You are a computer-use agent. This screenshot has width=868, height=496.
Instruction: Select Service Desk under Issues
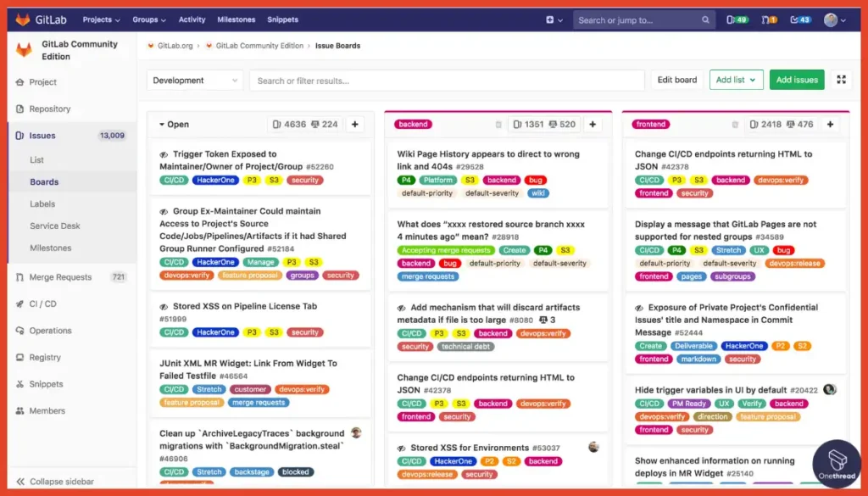coord(55,226)
